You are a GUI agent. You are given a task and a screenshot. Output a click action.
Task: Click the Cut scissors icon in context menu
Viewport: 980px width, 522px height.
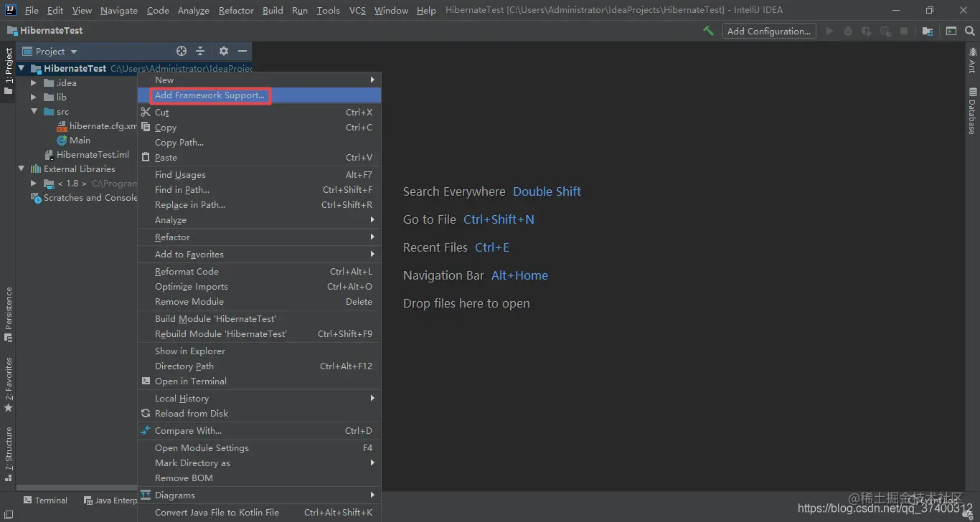tap(146, 112)
